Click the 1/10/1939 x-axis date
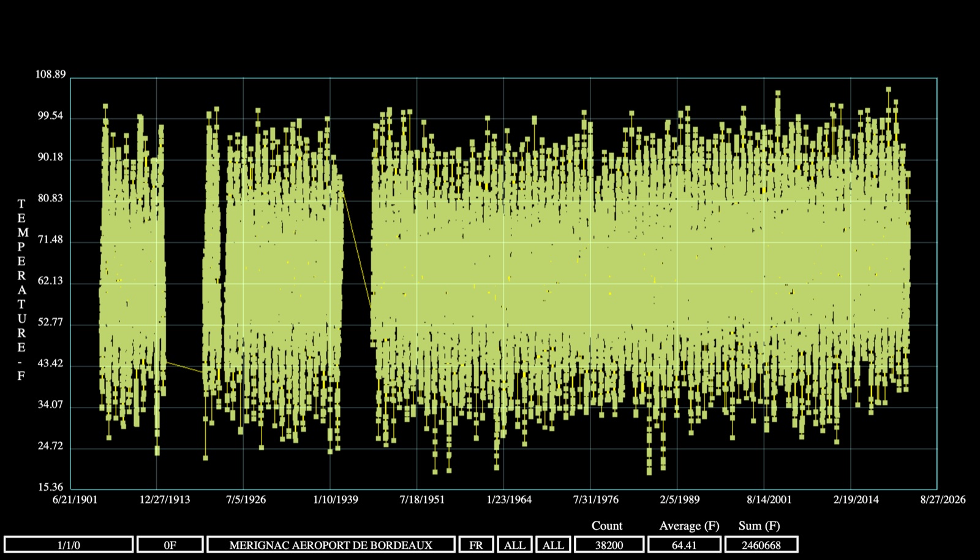980x560 pixels. (336, 499)
